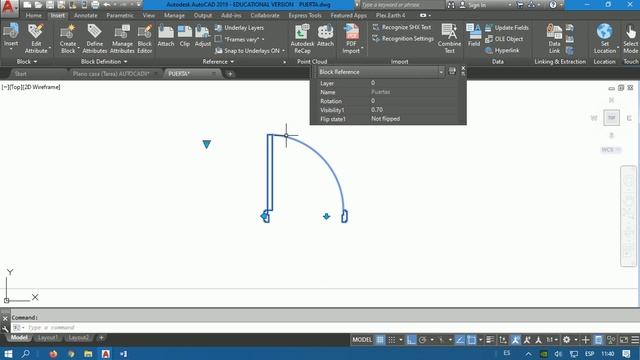Toggle ortho mode in status bar
This screenshot has height=360, width=640.
411,340
